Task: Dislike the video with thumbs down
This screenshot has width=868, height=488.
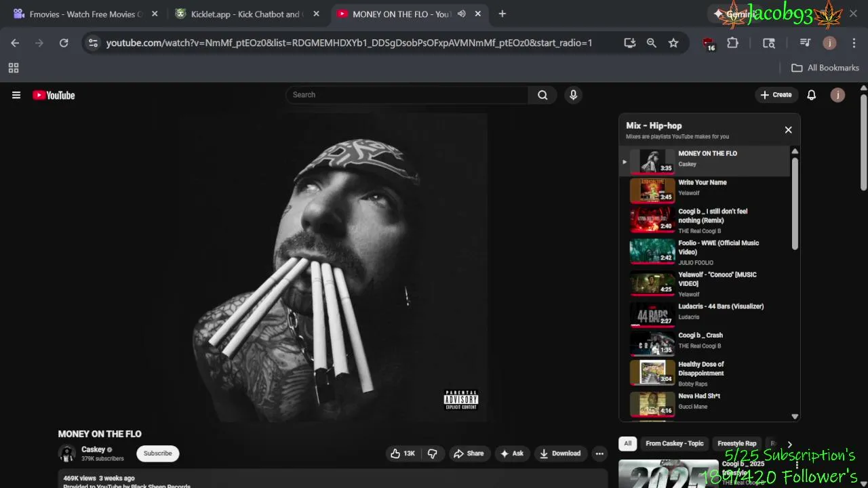Action: pyautogui.click(x=433, y=453)
